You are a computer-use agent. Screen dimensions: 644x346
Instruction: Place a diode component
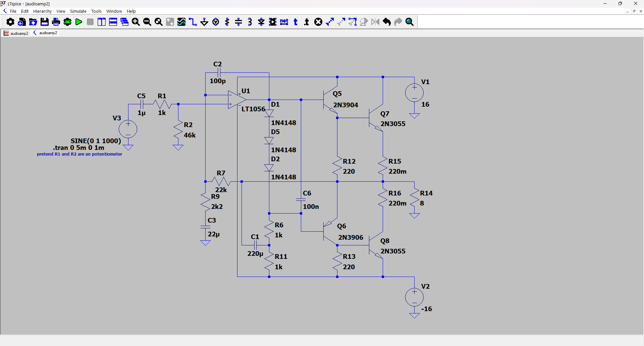[261, 22]
